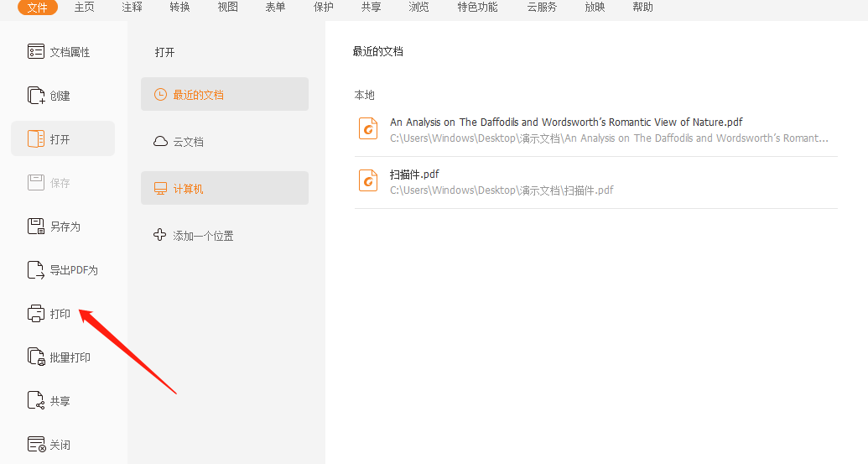The image size is (868, 464).
Task: Open the 保护 protect tab
Action: 323,8
